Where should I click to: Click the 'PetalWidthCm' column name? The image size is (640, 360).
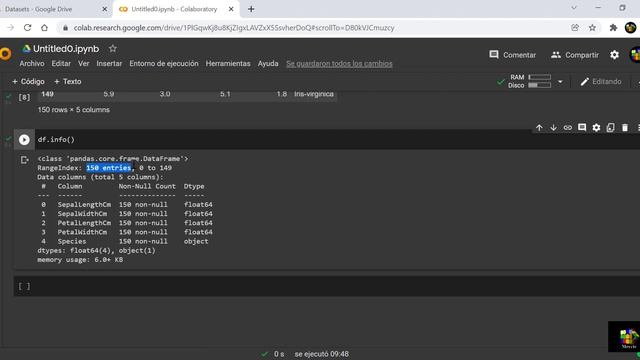(82, 232)
